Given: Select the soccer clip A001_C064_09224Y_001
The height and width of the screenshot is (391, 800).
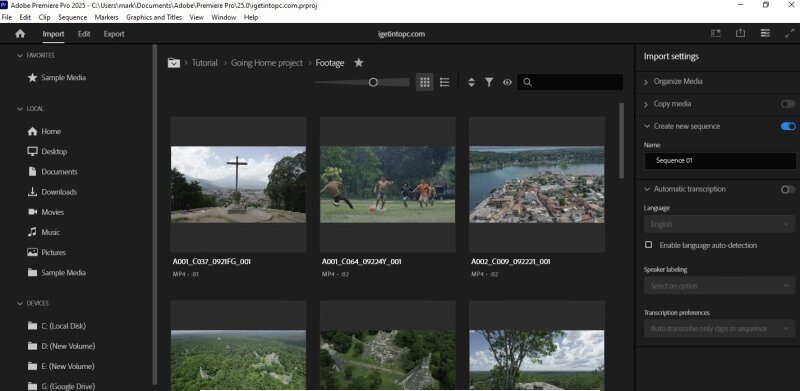Looking at the screenshot, I should (388, 184).
